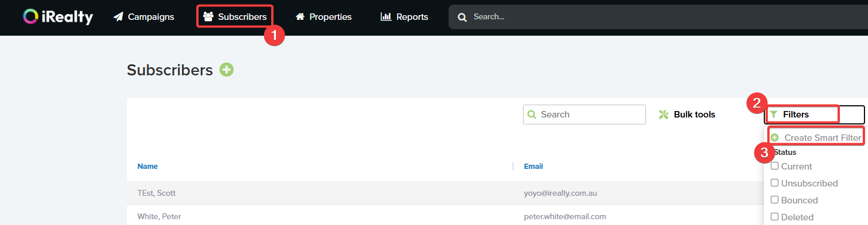The width and height of the screenshot is (868, 225).
Task: Click email yoyo@irealty.com.au
Action: 561,193
